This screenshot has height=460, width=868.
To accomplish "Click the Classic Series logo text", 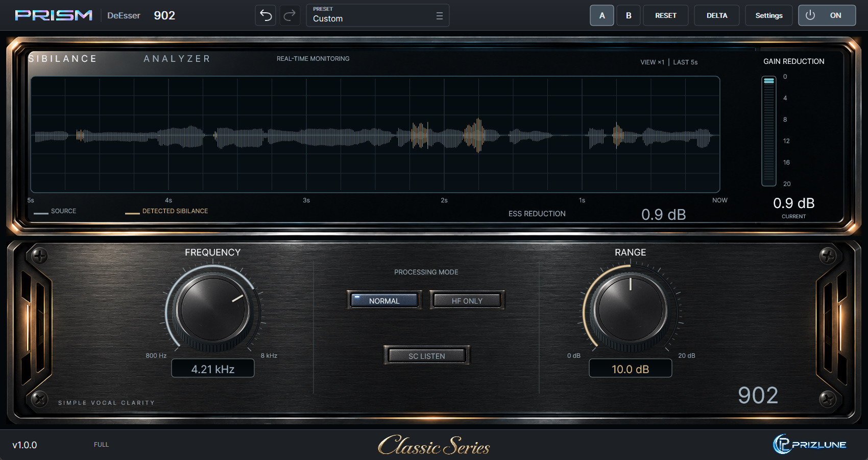I will pyautogui.click(x=434, y=445).
